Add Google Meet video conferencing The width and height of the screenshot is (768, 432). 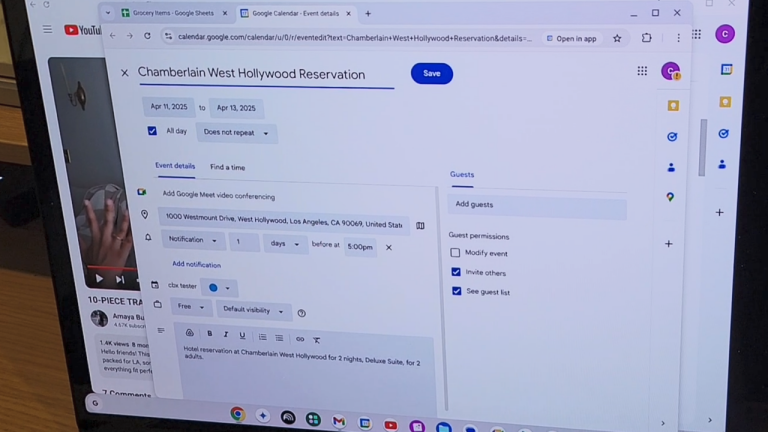coord(218,195)
